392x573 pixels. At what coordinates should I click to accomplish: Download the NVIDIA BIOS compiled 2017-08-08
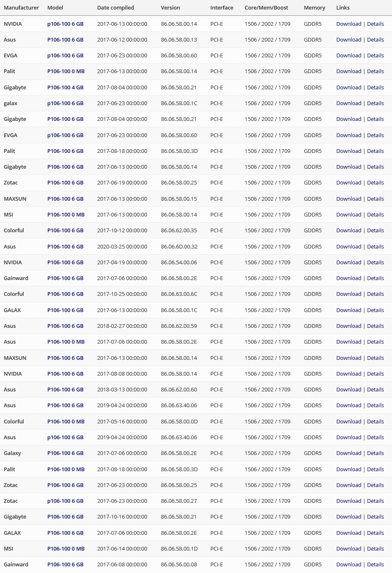[x=348, y=374]
